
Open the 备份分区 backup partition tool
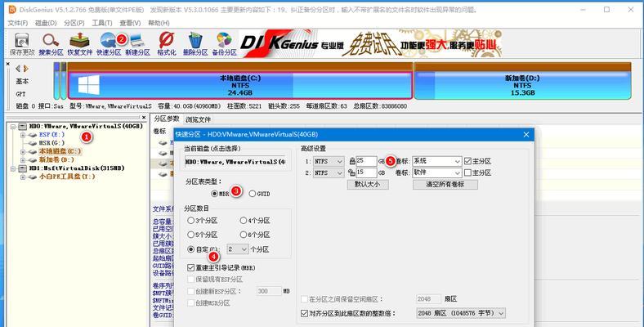(x=224, y=43)
